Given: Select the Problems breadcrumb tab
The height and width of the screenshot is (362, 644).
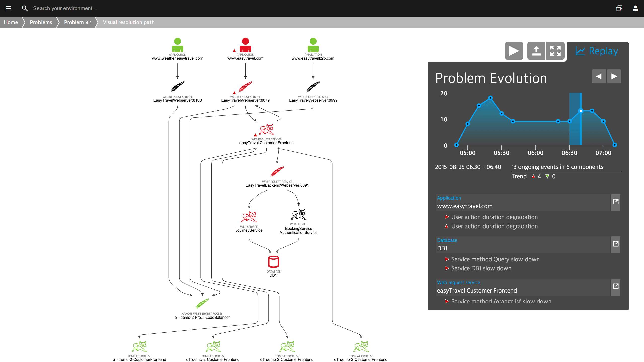Looking at the screenshot, I should pyautogui.click(x=41, y=23).
